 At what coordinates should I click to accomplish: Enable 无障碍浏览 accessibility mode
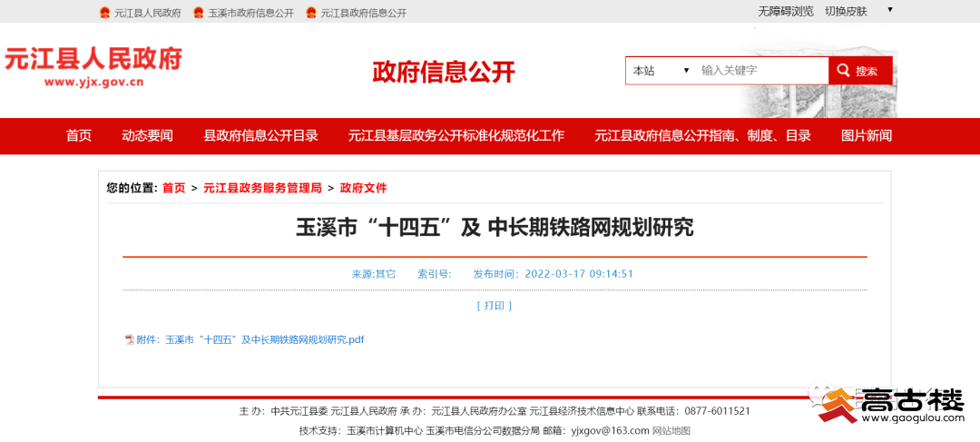pyautogui.click(x=786, y=12)
